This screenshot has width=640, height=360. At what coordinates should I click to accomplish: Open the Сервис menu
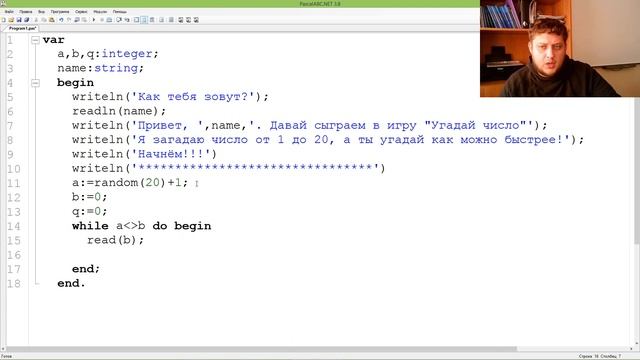click(x=81, y=12)
